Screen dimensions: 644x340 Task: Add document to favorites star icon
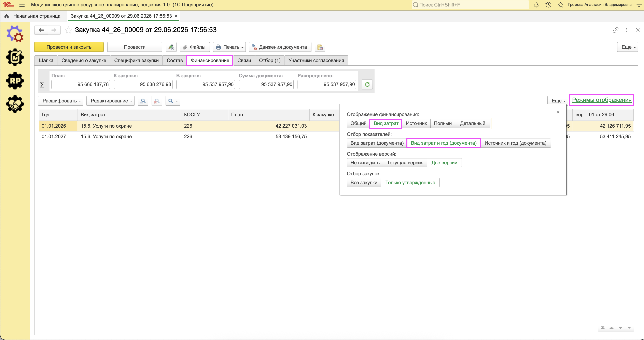point(68,30)
